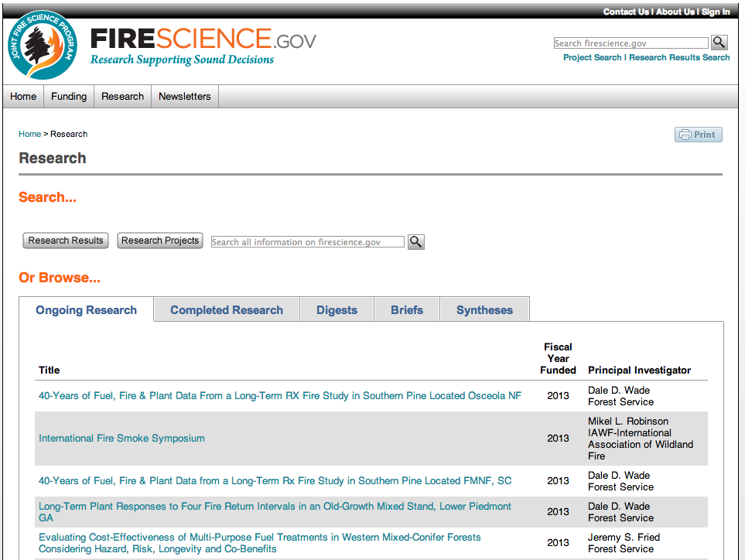The height and width of the screenshot is (560, 745).
Task: Click the Research page heading
Action: [53, 158]
